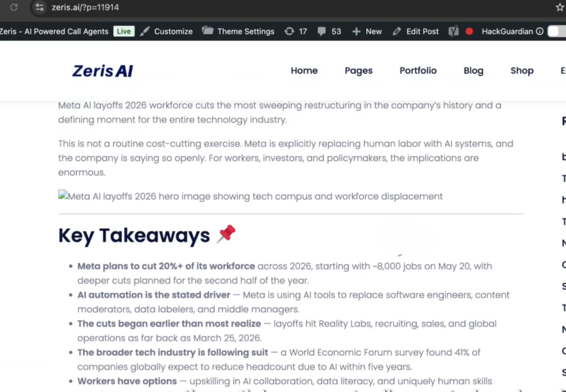566x392 pixels.
Task: Open the pending updates icon showing 17
Action: 289,31
